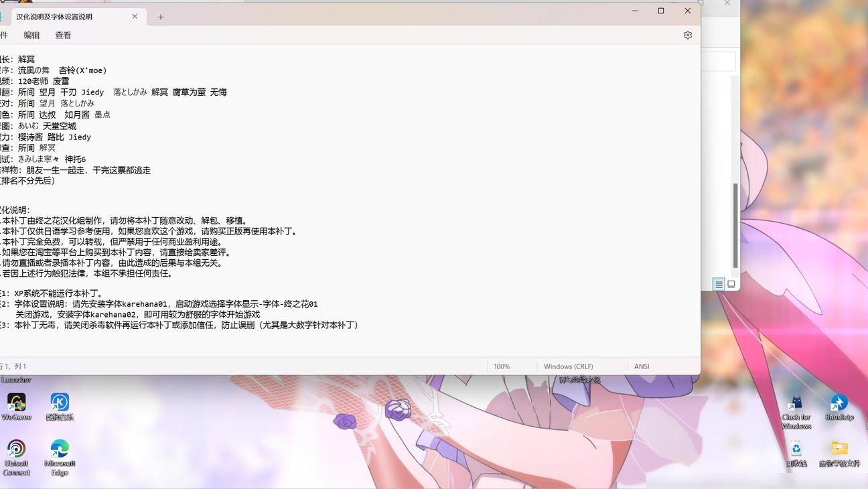Viewport: 868px width, 489px height.
Task: Open Bandizip desktop shortcut
Action: pos(839,407)
